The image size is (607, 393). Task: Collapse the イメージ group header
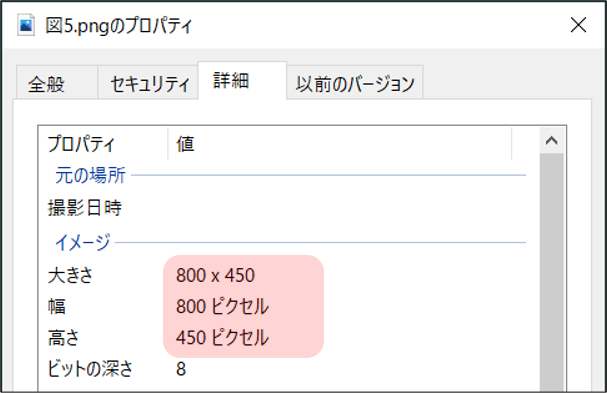(82, 243)
